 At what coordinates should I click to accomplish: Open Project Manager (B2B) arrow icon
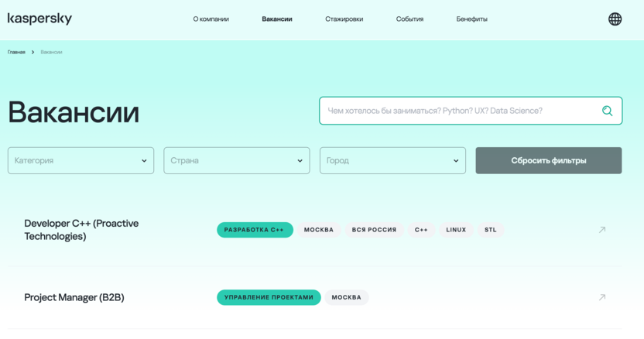tap(601, 297)
